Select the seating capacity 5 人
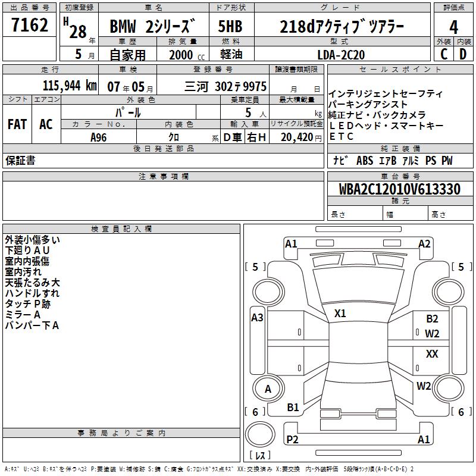 [256, 113]
